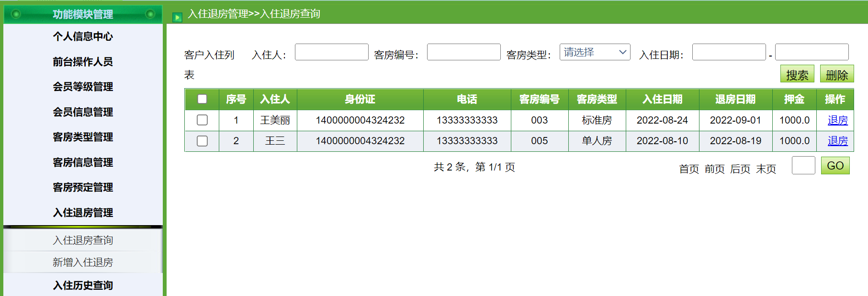The image size is (868, 296).
Task: Click room type cell 单人房
Action: [x=597, y=141]
